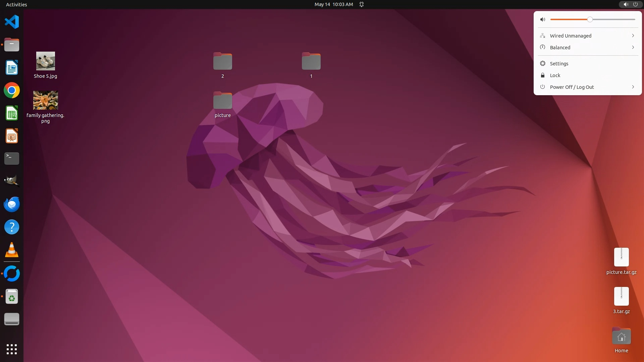This screenshot has height=362, width=644.
Task: Toggle the system menu power icon in the top bar
Action: point(635,4)
